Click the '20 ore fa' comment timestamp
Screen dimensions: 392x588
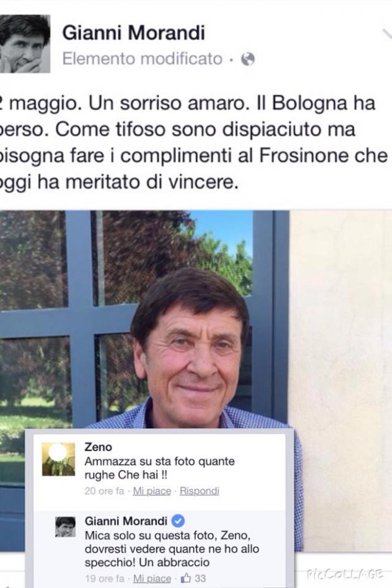[104, 491]
